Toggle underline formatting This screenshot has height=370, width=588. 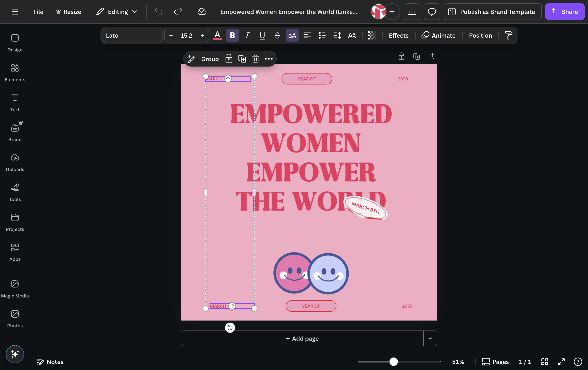point(262,36)
